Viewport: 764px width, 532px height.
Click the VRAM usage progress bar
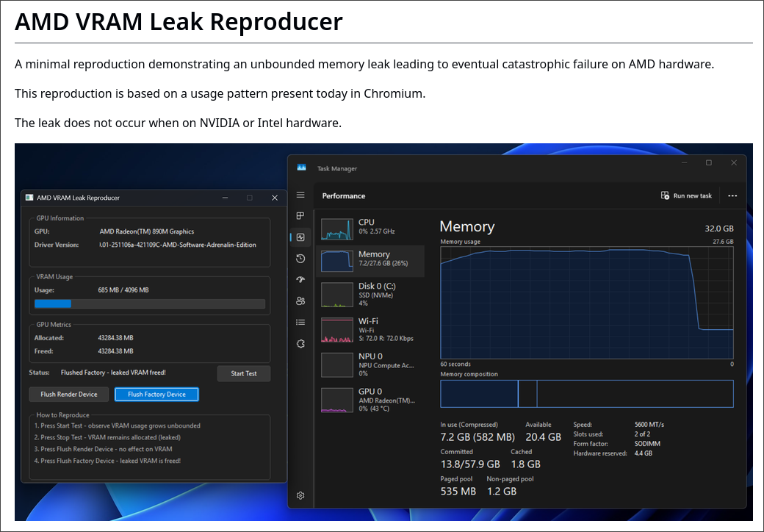[x=150, y=304]
